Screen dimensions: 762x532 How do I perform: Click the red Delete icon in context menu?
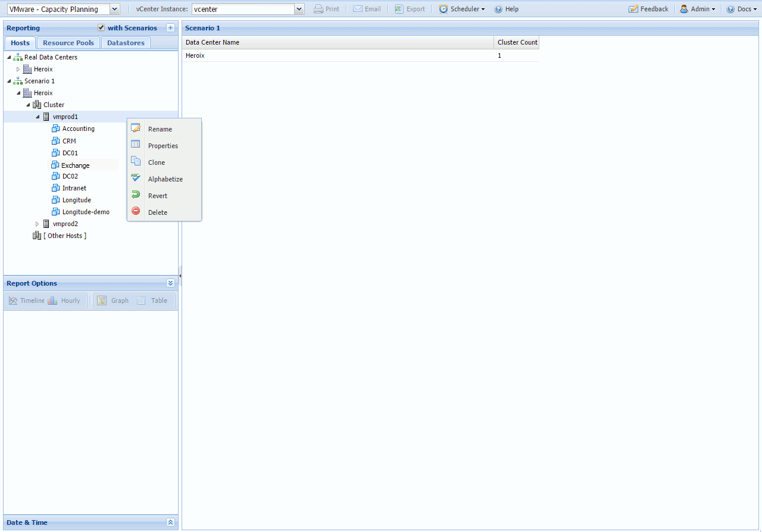pos(136,212)
